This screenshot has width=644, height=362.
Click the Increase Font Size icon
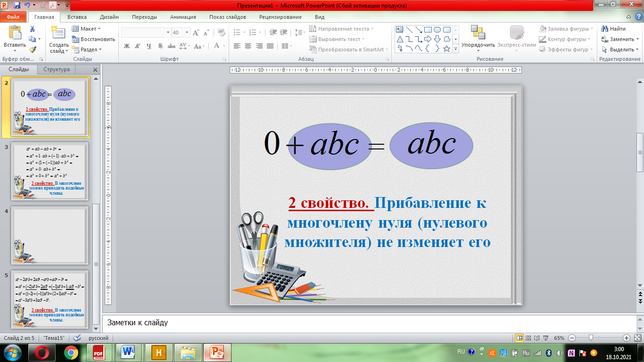click(196, 33)
